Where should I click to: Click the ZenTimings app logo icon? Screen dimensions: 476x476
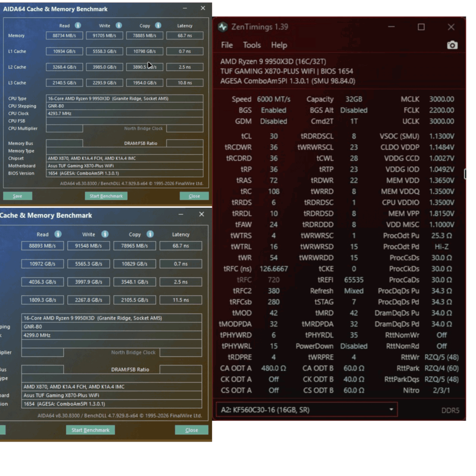tap(223, 27)
